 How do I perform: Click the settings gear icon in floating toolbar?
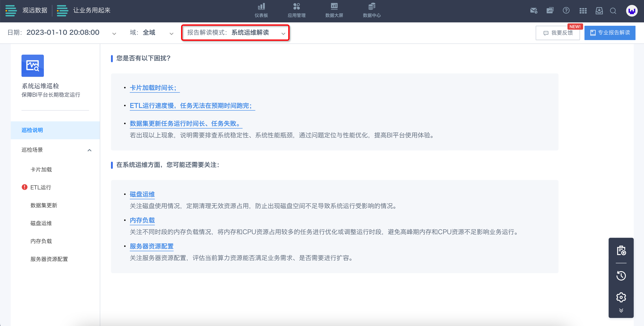point(621,297)
